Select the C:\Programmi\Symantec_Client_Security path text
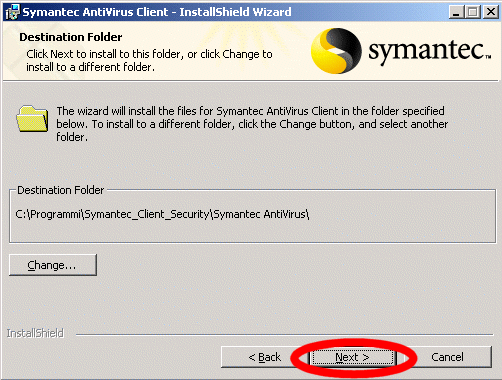Viewport: 502px width, 380px height. (x=162, y=214)
